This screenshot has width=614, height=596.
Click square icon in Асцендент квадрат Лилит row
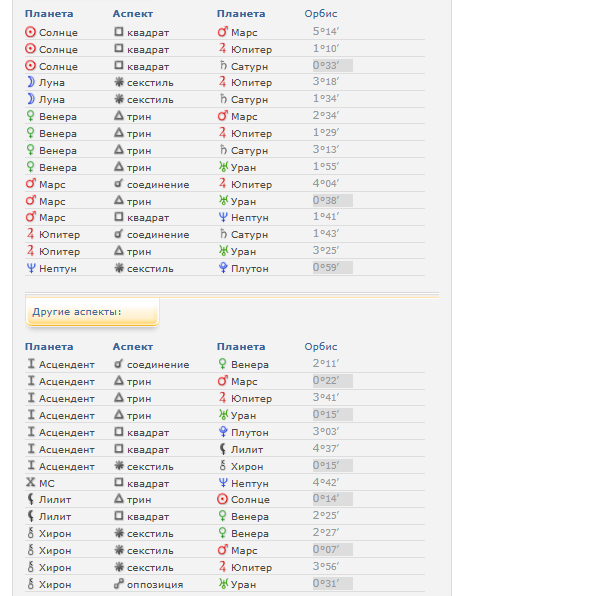pyautogui.click(x=119, y=448)
